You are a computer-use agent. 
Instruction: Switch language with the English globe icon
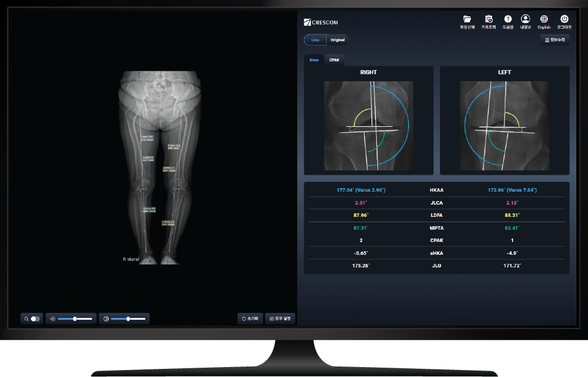[x=544, y=19]
